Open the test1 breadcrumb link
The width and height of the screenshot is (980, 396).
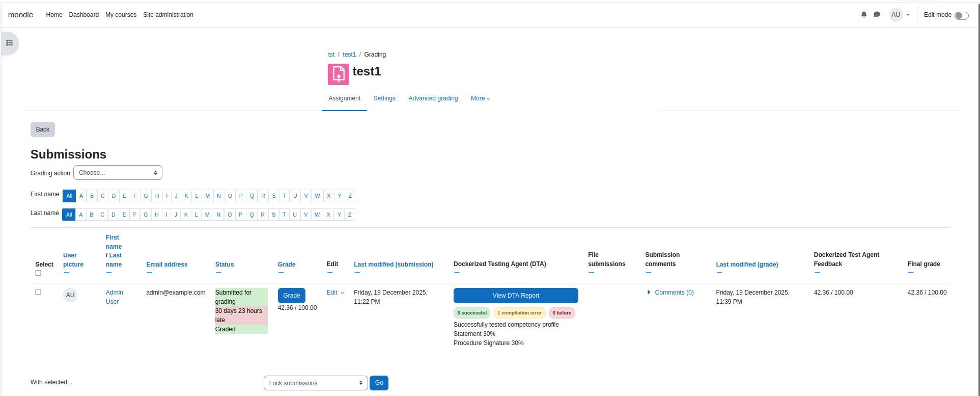349,55
